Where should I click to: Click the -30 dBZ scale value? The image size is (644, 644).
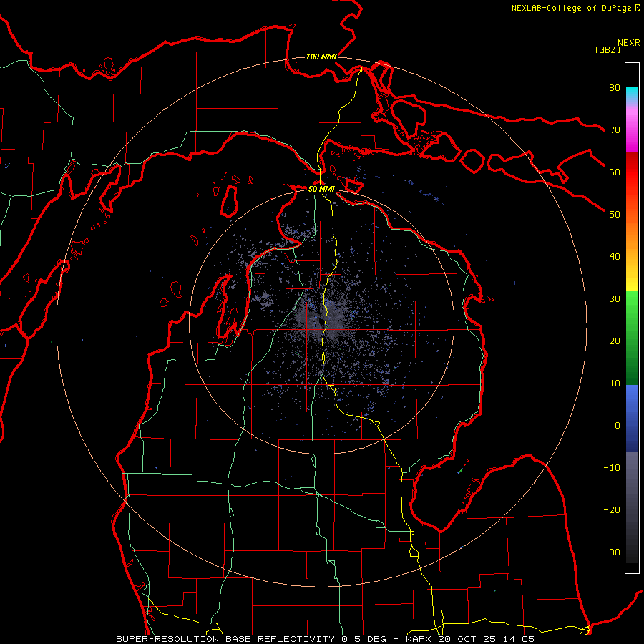612,552
